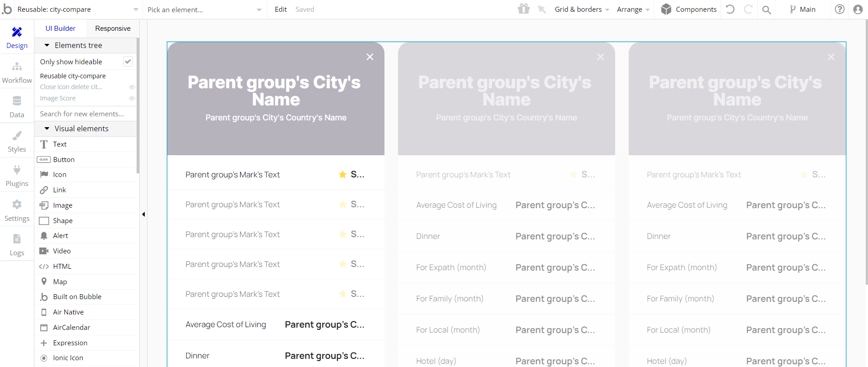Image resolution: width=868 pixels, height=367 pixels.
Task: Open the Workflow section
Action: (17, 72)
